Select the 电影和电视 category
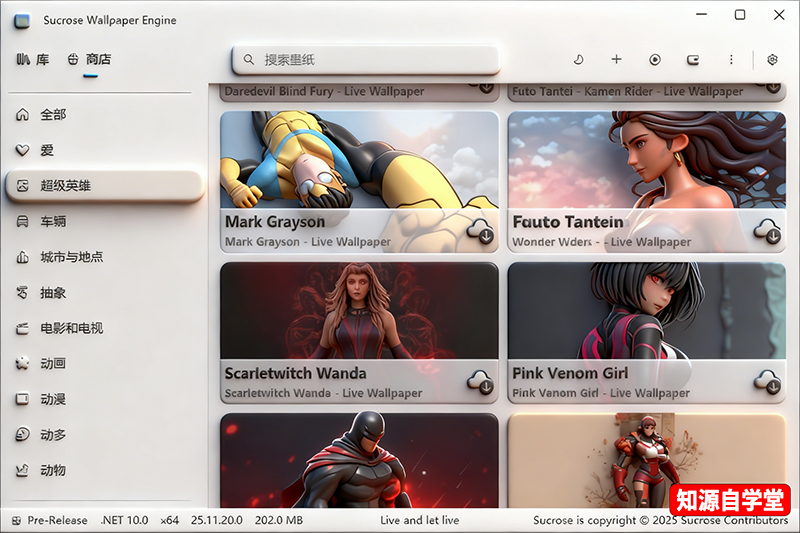The width and height of the screenshot is (800, 533). click(x=71, y=328)
